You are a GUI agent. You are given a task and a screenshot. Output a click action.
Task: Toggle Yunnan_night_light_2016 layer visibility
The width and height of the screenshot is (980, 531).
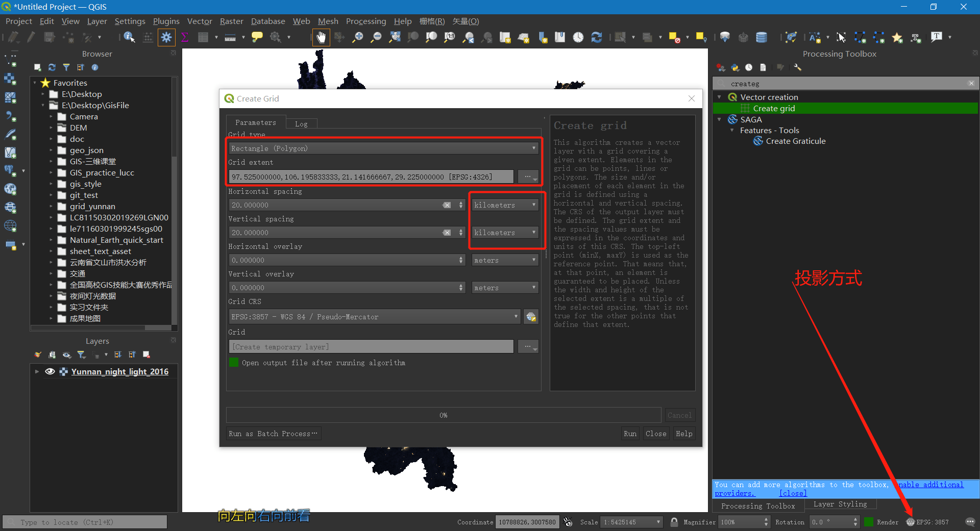point(50,371)
